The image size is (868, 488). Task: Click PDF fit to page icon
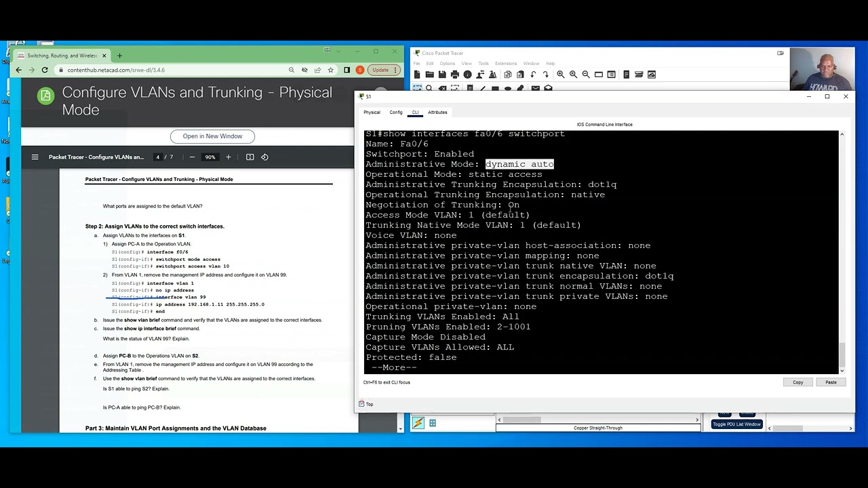(250, 157)
